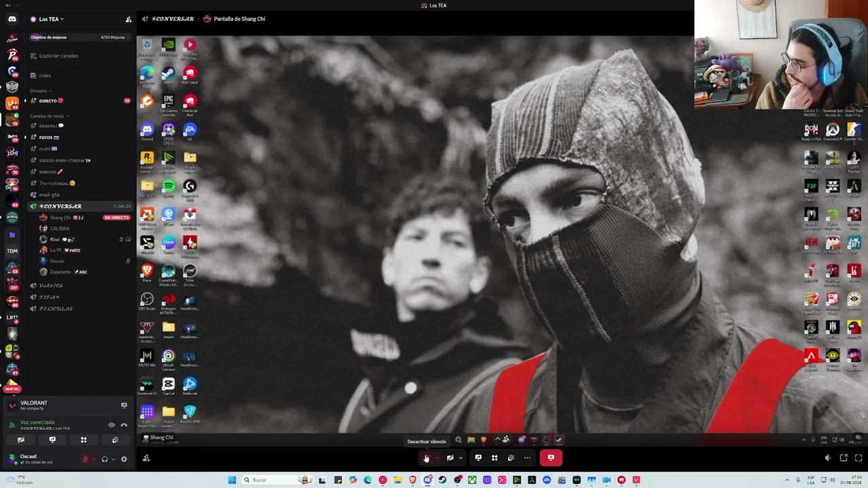Join the FIFA voice channel

tap(80, 298)
